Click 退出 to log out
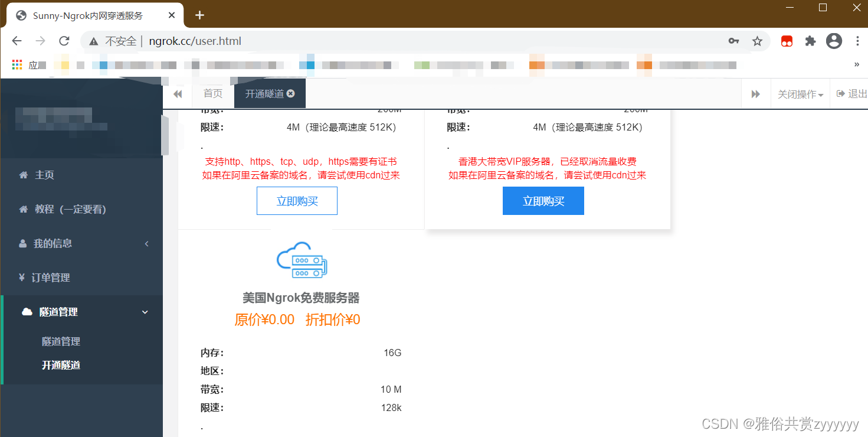This screenshot has height=437, width=868. pos(851,94)
